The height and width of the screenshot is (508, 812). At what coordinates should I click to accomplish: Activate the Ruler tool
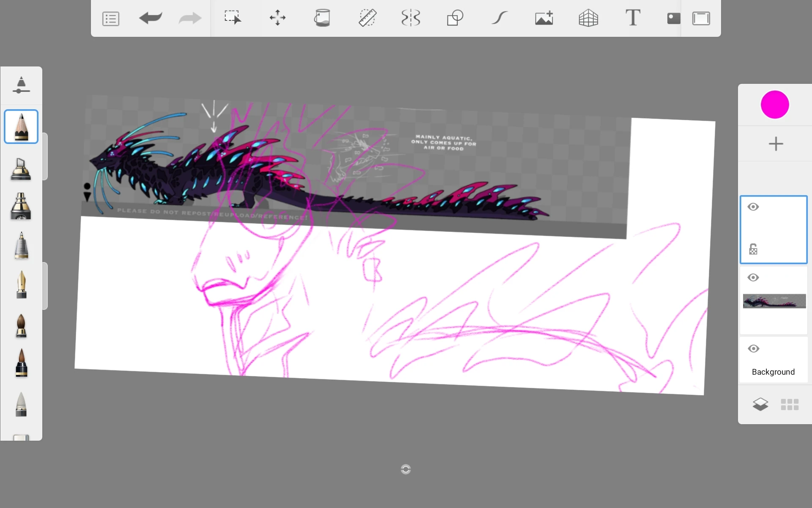click(368, 18)
